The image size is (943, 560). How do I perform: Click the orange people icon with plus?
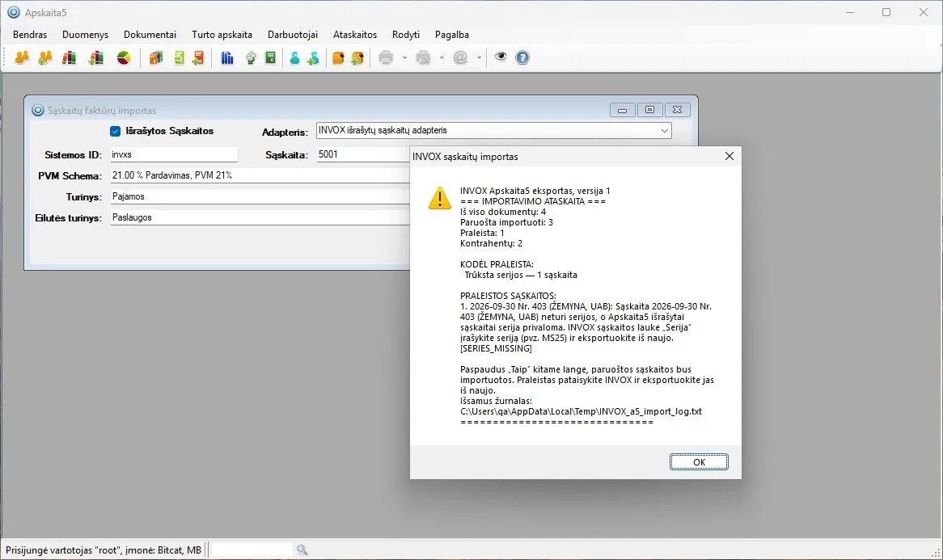45,57
